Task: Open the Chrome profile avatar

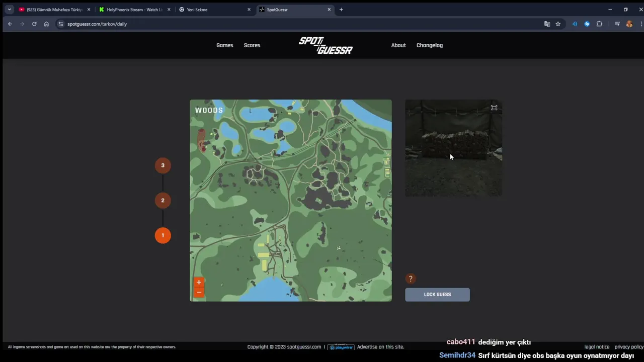Action: pyautogui.click(x=629, y=24)
